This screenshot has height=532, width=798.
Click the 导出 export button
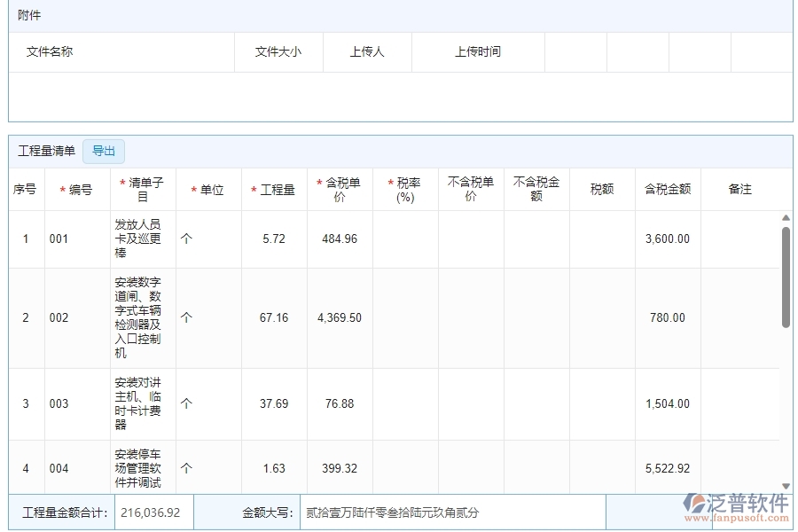coord(104,151)
